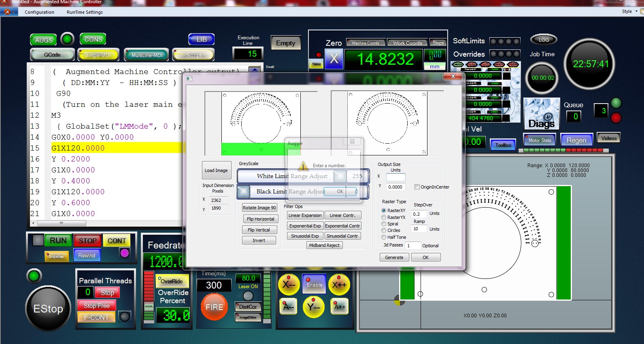Choose the Half Tone raster option
Image resolution: width=644 pixels, height=344 pixels.
click(x=384, y=237)
